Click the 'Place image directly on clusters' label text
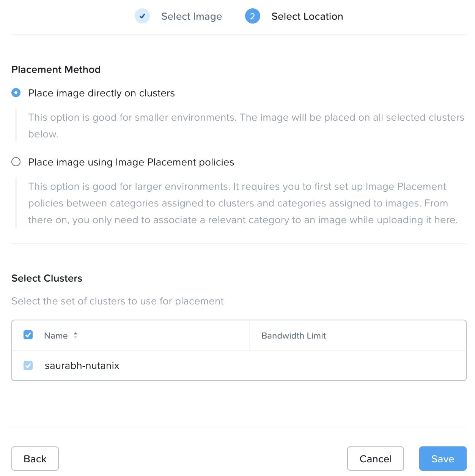The image size is (475, 476). [101, 93]
